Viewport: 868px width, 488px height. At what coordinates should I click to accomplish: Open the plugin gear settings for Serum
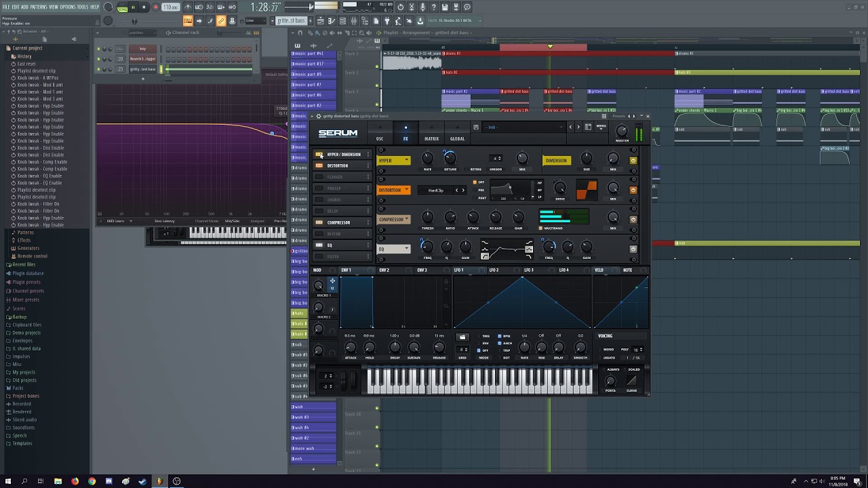click(x=319, y=116)
